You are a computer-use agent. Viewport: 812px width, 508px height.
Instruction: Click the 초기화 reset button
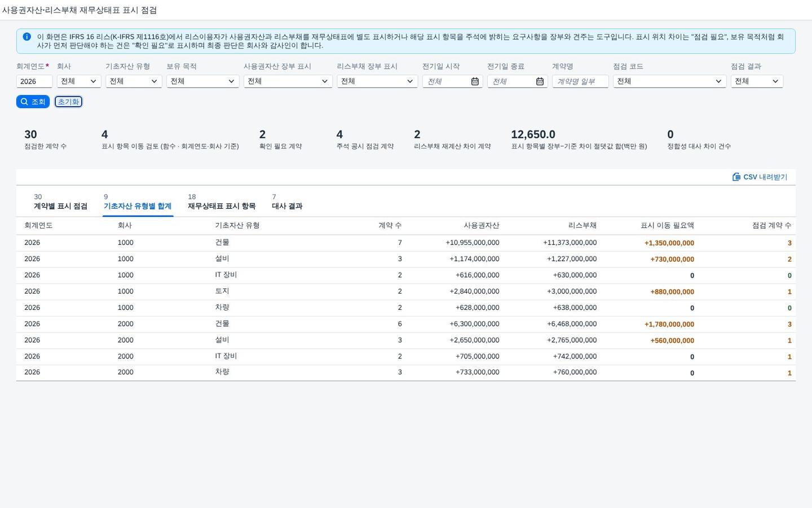pyautogui.click(x=68, y=102)
